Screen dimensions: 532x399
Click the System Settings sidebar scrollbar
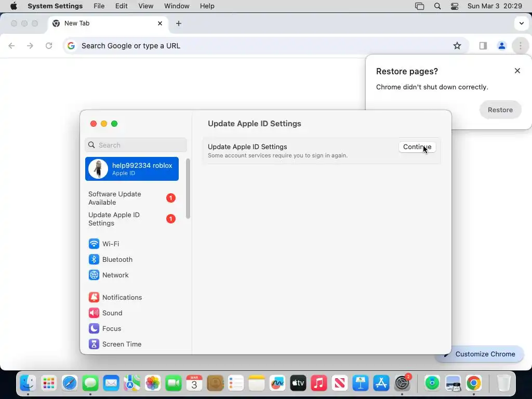[x=188, y=189]
